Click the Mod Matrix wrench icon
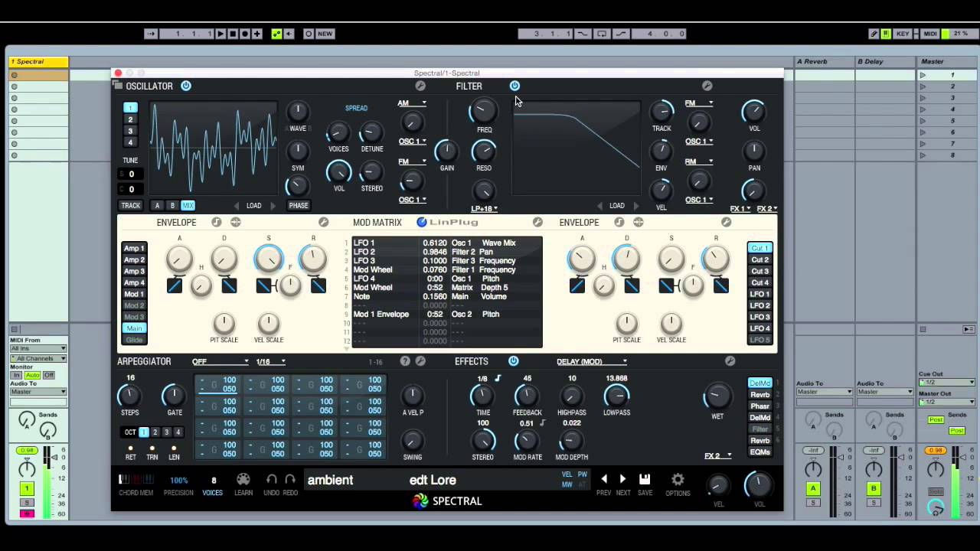 (x=537, y=222)
